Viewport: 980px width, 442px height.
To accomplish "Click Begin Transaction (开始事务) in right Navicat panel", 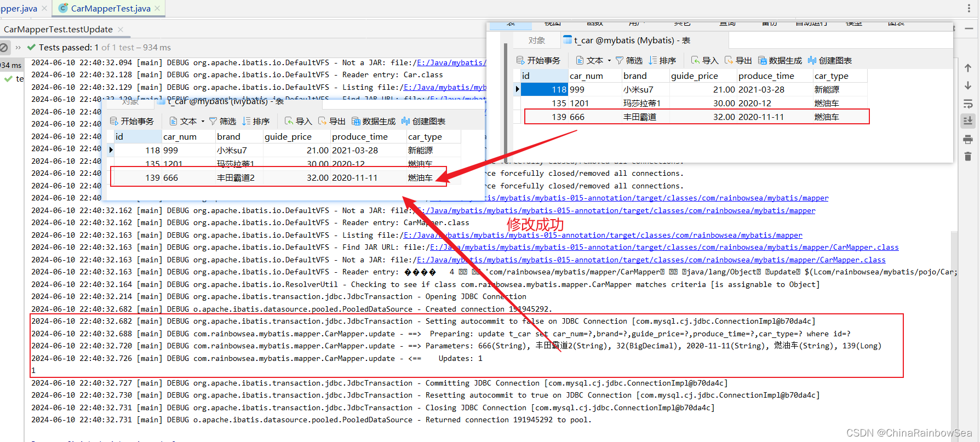I will [x=538, y=60].
